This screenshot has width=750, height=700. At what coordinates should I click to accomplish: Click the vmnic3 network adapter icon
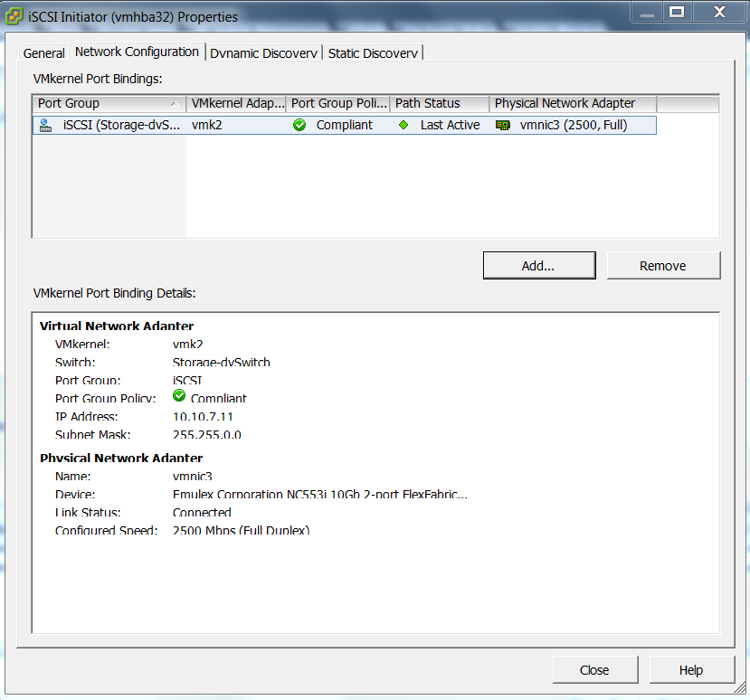point(503,126)
